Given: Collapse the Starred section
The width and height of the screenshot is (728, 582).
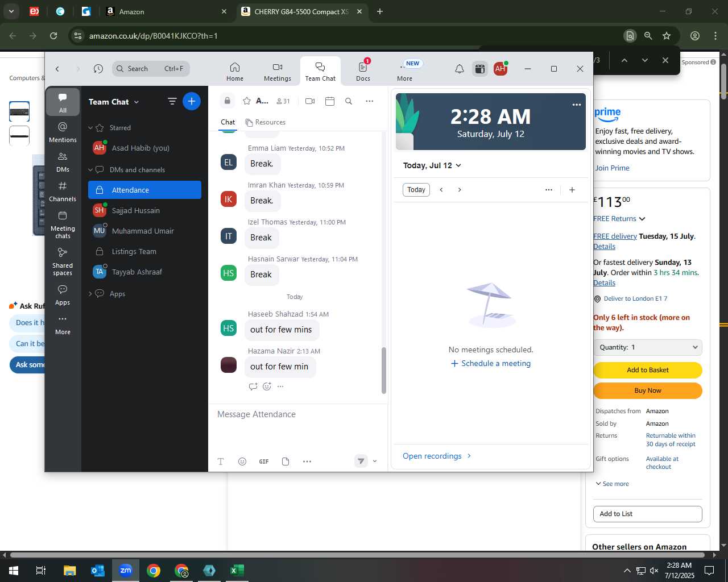Looking at the screenshot, I should coord(90,128).
